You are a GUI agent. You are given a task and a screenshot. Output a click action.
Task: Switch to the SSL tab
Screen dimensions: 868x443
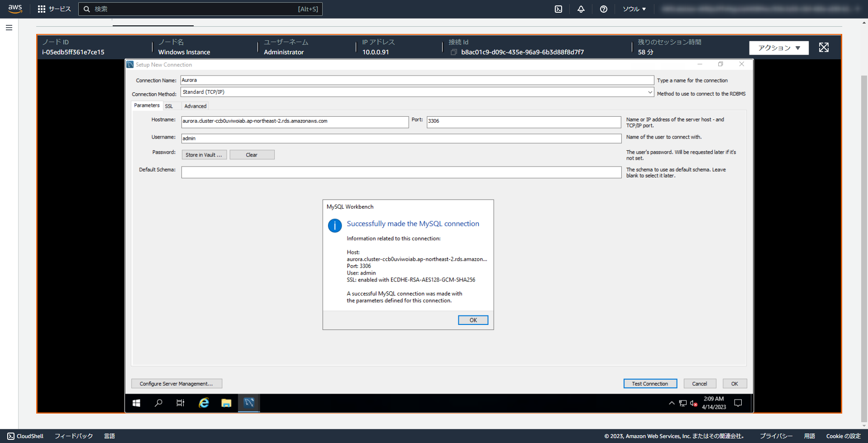click(169, 106)
